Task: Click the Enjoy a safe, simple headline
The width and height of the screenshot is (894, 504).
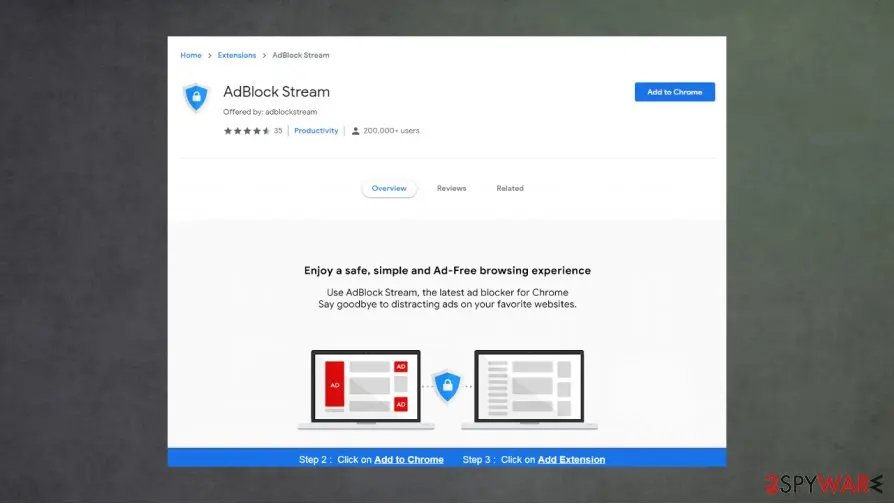Action: tap(447, 271)
